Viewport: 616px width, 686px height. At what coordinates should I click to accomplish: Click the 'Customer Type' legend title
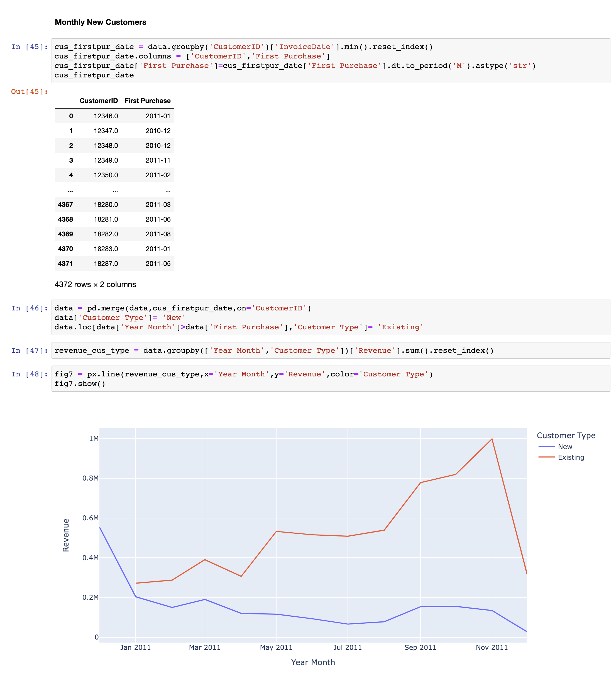tap(566, 435)
